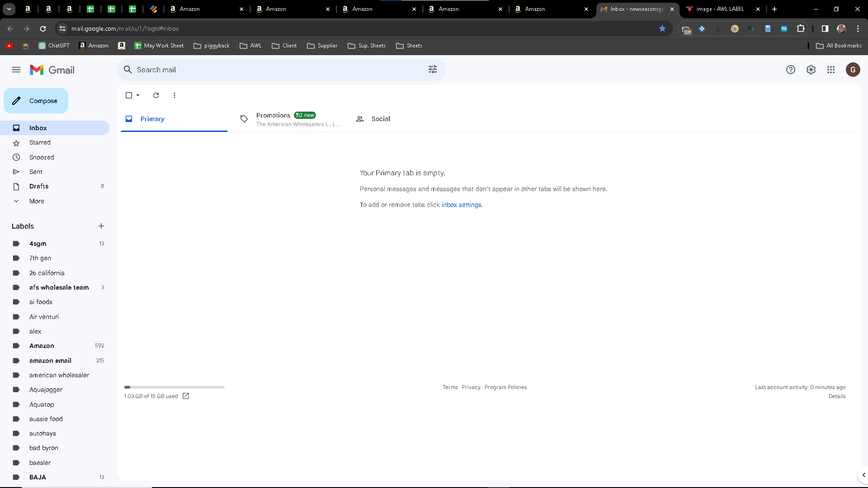Open the 26 california label
This screenshot has width=868, height=488.
coord(55,273)
